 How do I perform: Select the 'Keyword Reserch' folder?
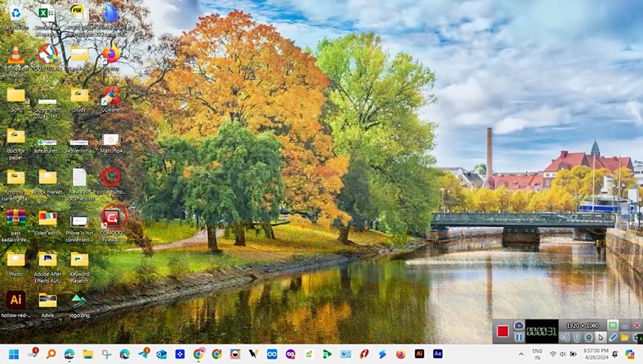79,267
